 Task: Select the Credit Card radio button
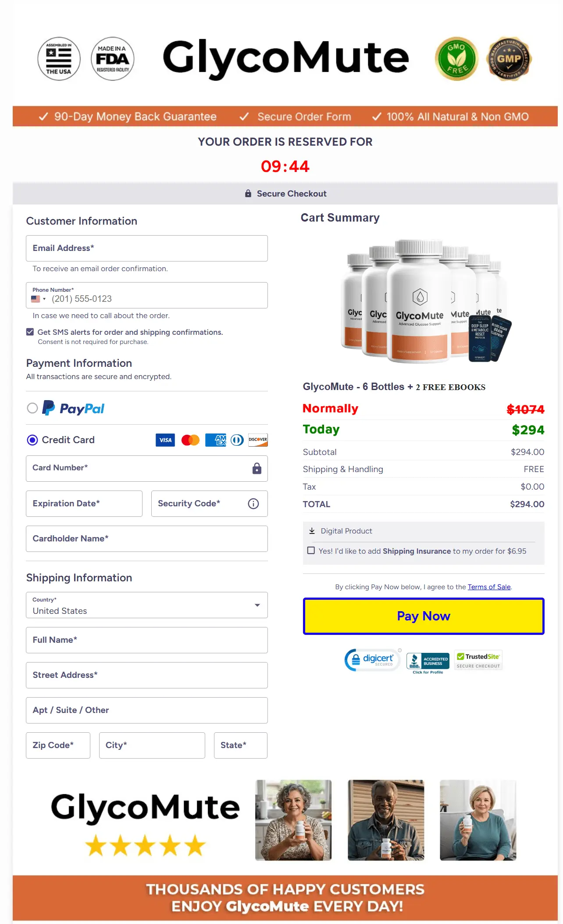coord(32,440)
